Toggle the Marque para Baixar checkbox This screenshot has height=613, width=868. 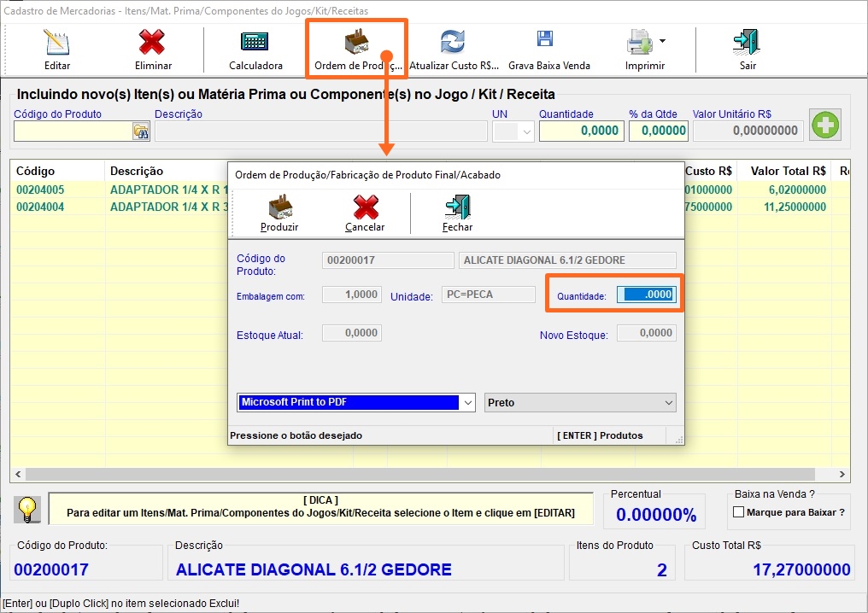[739, 512]
